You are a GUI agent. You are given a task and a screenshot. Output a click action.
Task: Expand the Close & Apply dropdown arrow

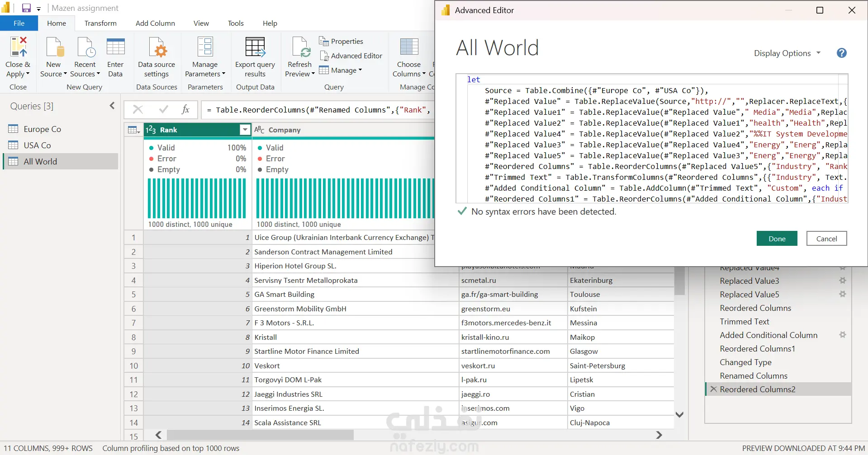[x=28, y=74]
